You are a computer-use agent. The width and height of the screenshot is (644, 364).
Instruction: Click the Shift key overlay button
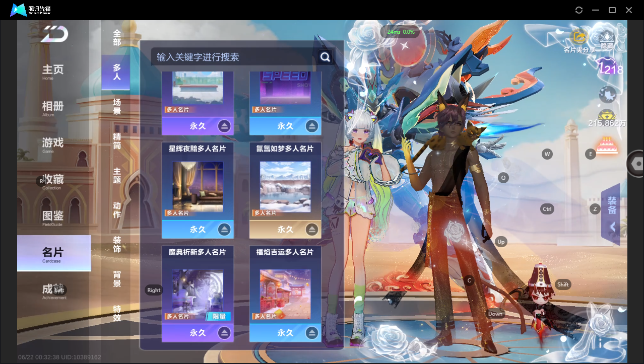563,284
